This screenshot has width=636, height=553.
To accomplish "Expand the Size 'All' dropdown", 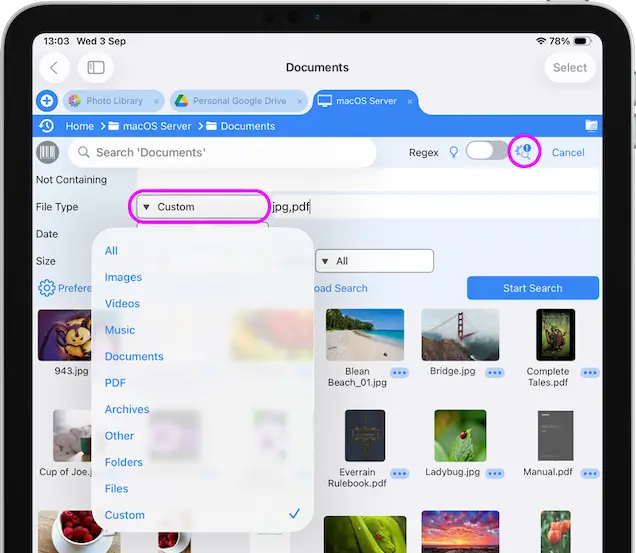I will coord(374,261).
